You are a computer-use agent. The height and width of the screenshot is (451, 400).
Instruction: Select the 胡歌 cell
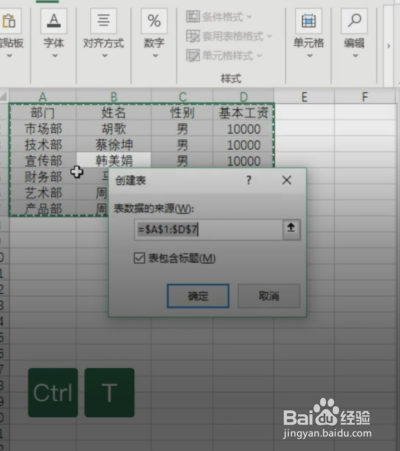(x=114, y=129)
